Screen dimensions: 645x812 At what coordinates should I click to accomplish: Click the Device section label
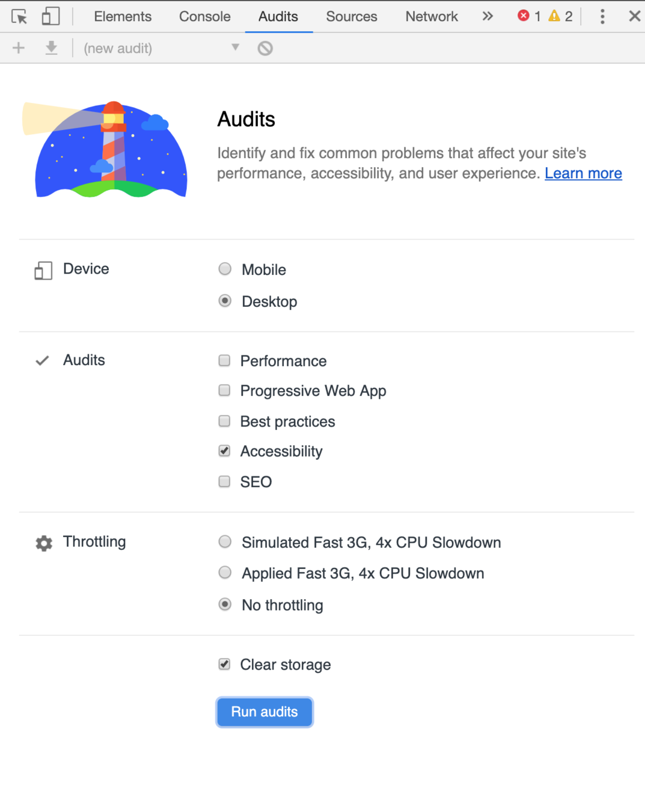[86, 269]
